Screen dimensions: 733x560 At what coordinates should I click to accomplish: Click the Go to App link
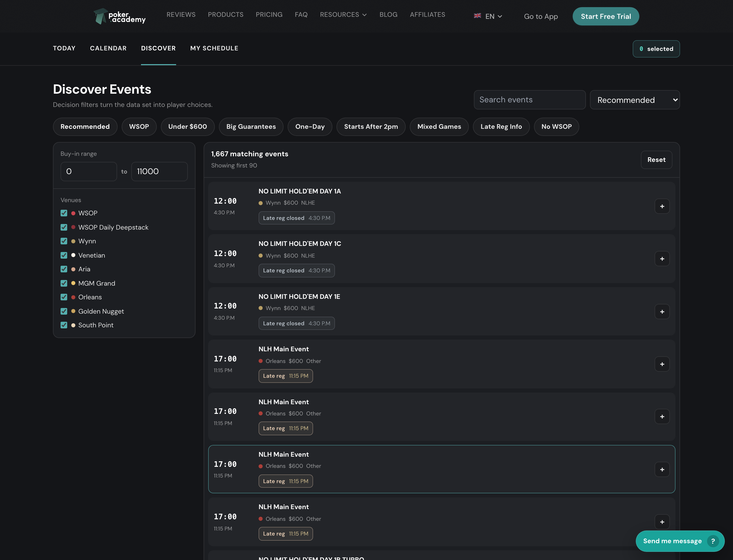(x=541, y=16)
